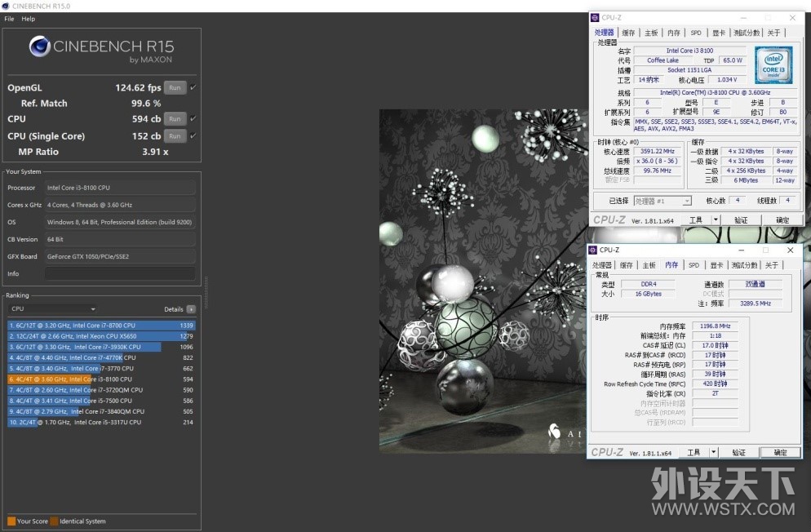Click the GFX Board field GeForce GTX 1050
This screenshot has width=811, height=532.
pyautogui.click(x=120, y=256)
